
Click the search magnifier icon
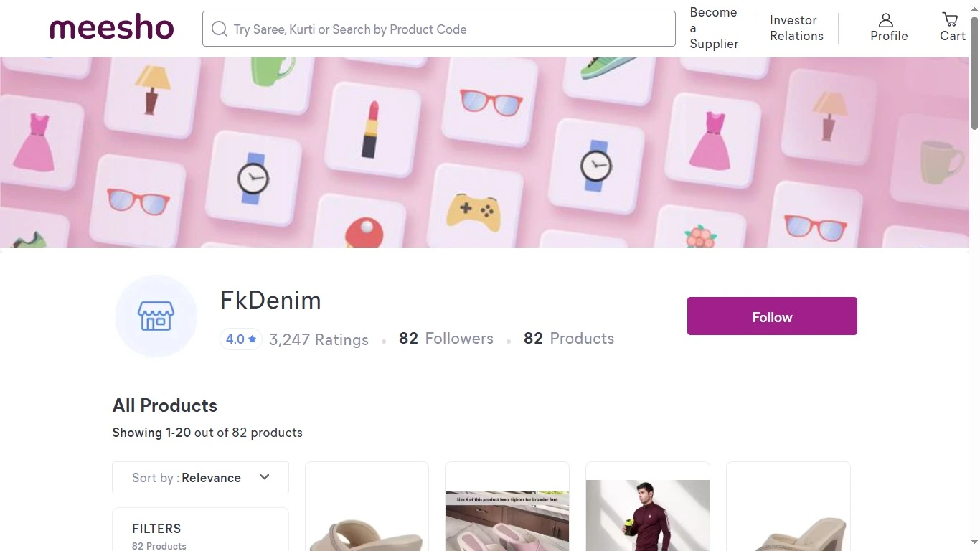pos(219,29)
